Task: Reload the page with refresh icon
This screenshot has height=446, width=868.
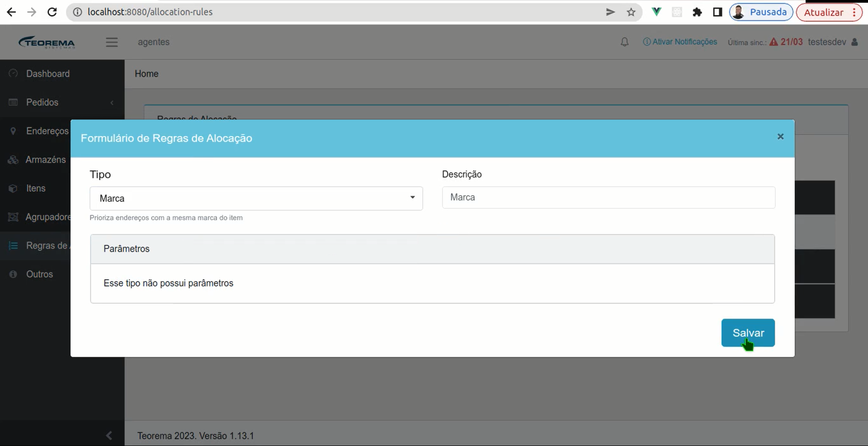Action: (52, 12)
